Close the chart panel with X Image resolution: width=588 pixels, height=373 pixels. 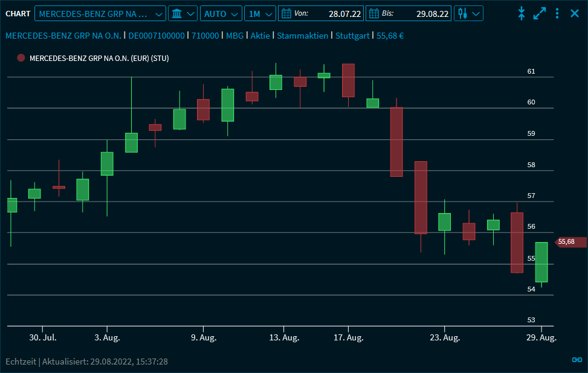[575, 13]
